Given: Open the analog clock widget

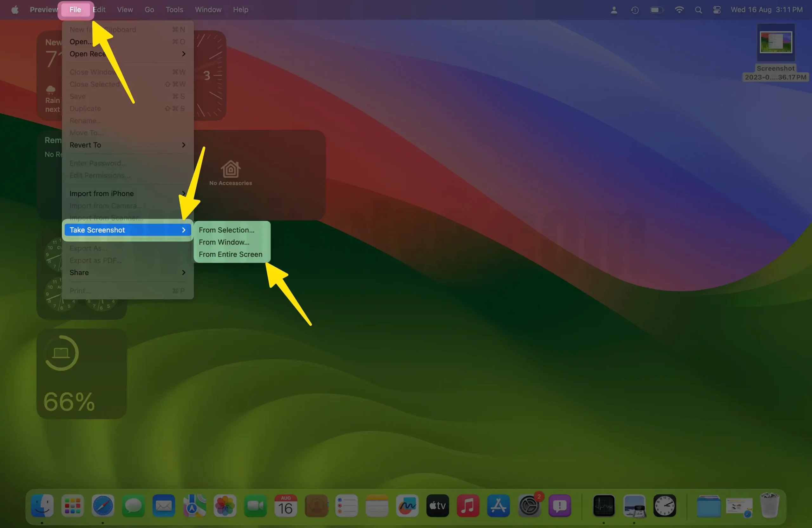Looking at the screenshot, I should coord(210,75).
